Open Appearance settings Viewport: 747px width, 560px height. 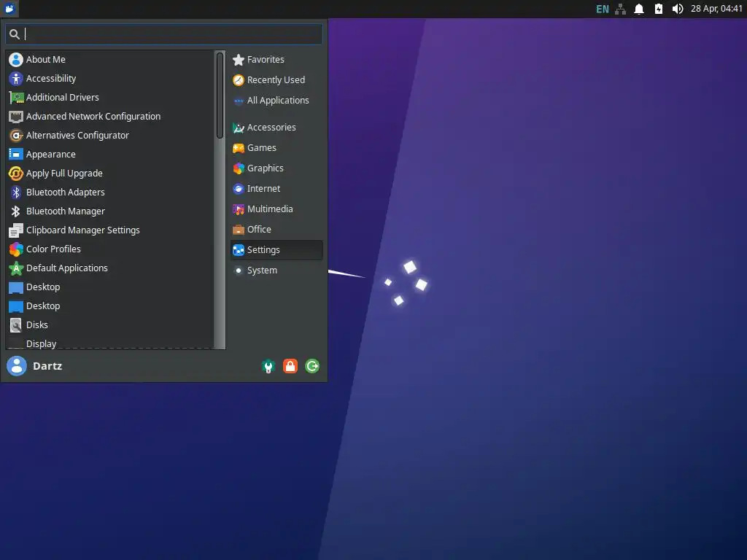(x=110, y=155)
